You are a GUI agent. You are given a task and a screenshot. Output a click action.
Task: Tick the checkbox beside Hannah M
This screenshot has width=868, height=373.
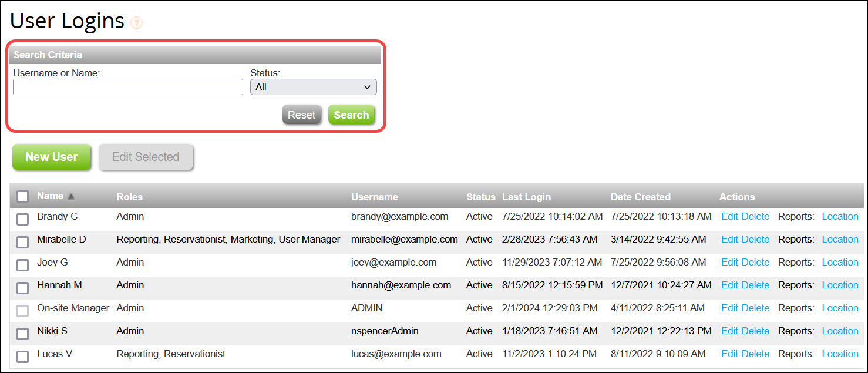click(22, 288)
